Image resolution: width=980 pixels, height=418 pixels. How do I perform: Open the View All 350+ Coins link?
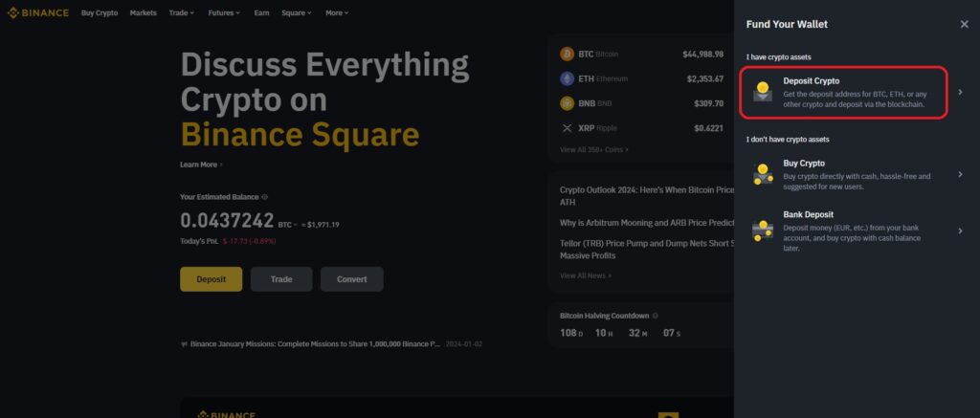tap(594, 150)
